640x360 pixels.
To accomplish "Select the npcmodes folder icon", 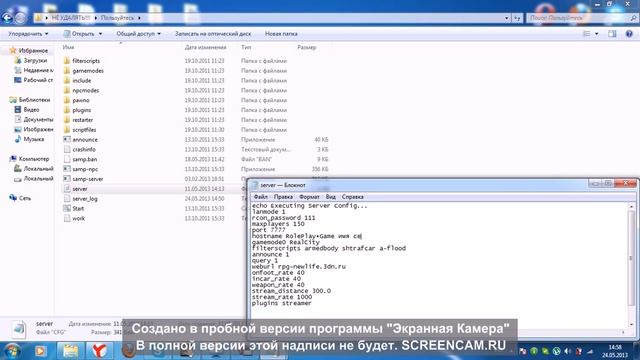I will click(67, 90).
